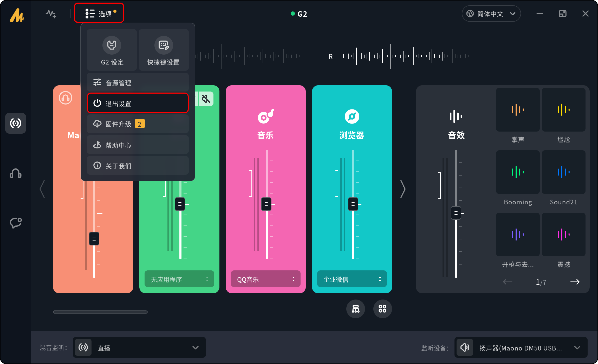
Task: Open G2 设定 from options menu
Action: [x=112, y=50]
